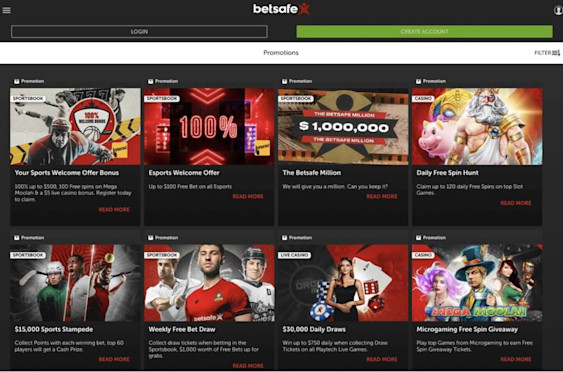Click the CREATE ACCOUNT button
Screen dimensions: 563x372
click(424, 32)
